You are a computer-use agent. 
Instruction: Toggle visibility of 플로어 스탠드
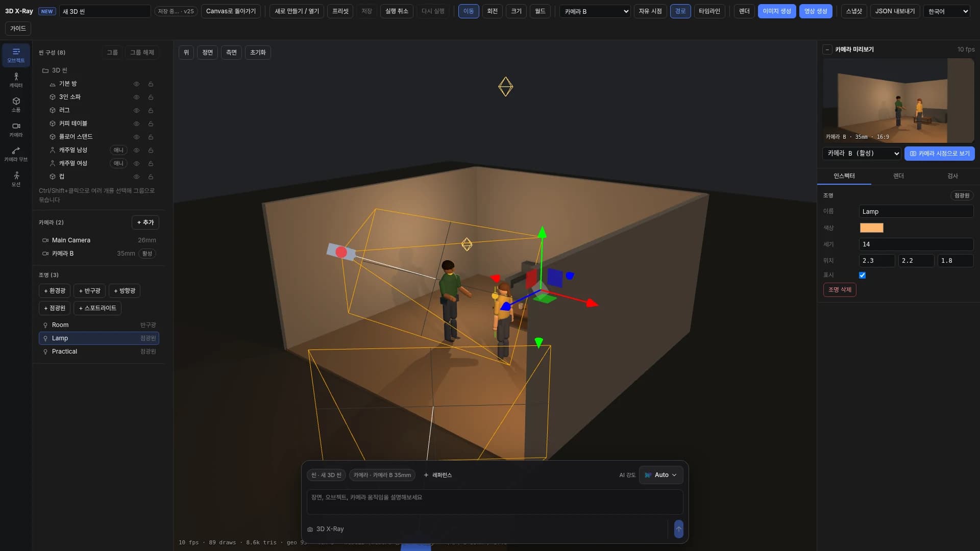point(136,137)
